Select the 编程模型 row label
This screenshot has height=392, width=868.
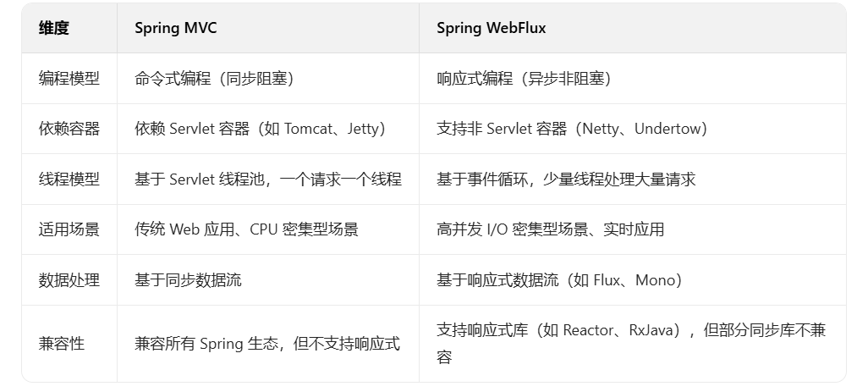pyautogui.click(x=69, y=79)
